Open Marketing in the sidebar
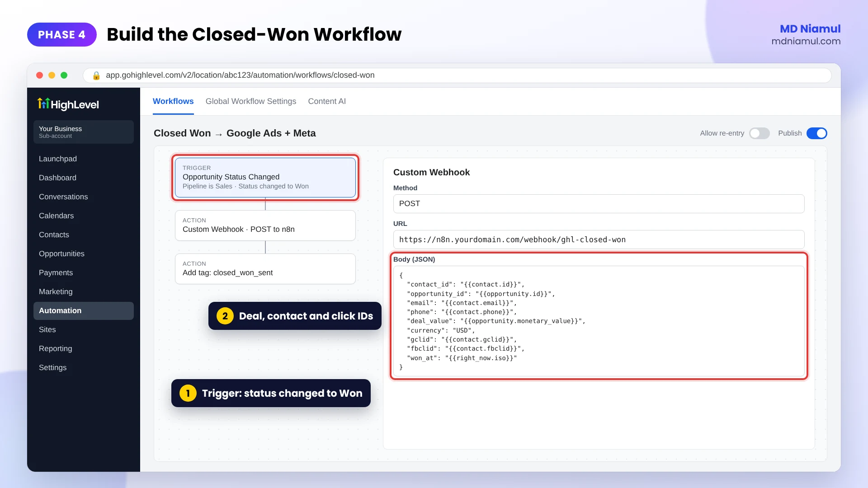Viewport: 868px width, 488px height. [x=84, y=291]
